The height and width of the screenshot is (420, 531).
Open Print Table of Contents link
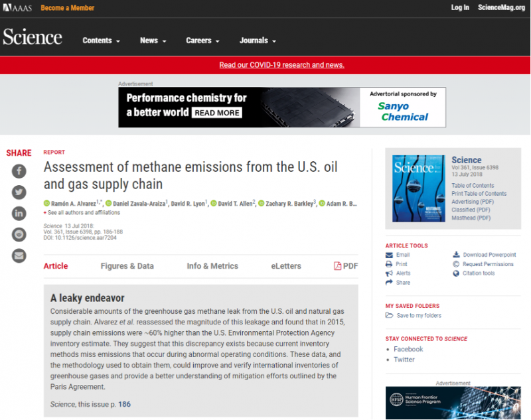click(x=479, y=194)
